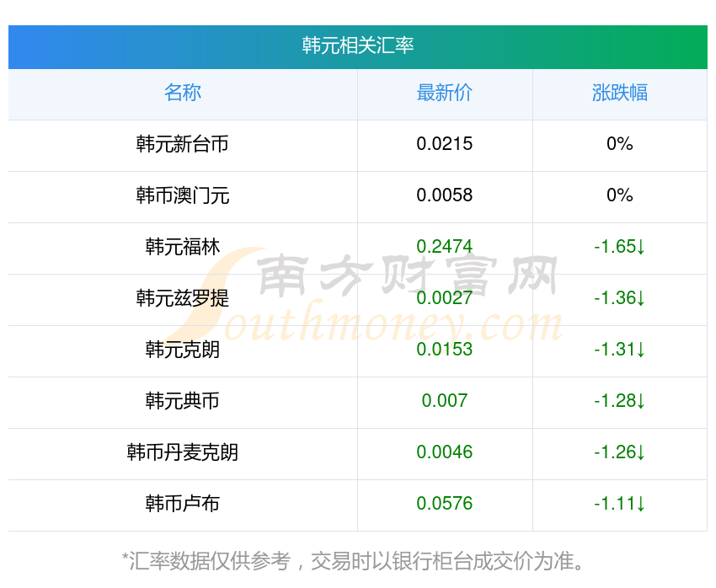
Task: Select the 名称 column header
Action: 183,93
